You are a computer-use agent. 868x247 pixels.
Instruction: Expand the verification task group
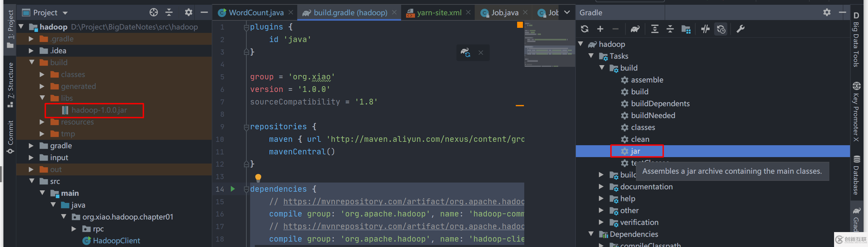[601, 222]
